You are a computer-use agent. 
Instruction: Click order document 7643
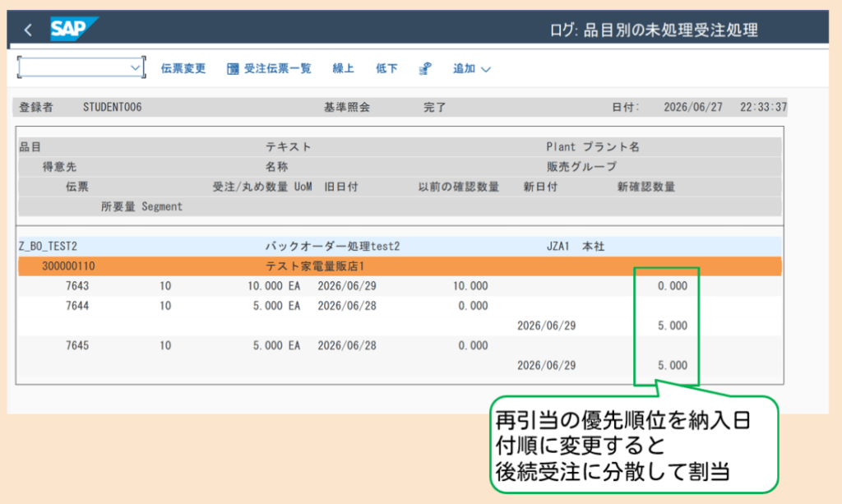click(x=77, y=286)
